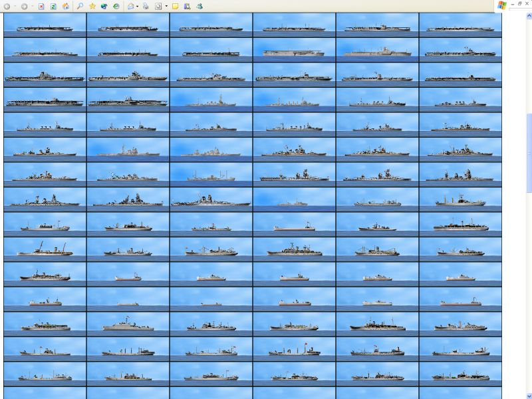Click the scrollbar up arrow

529,15
